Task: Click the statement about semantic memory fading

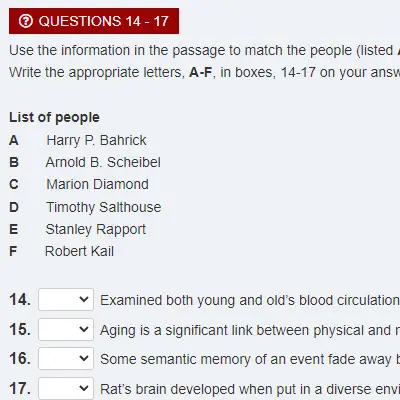Action: coord(250,359)
